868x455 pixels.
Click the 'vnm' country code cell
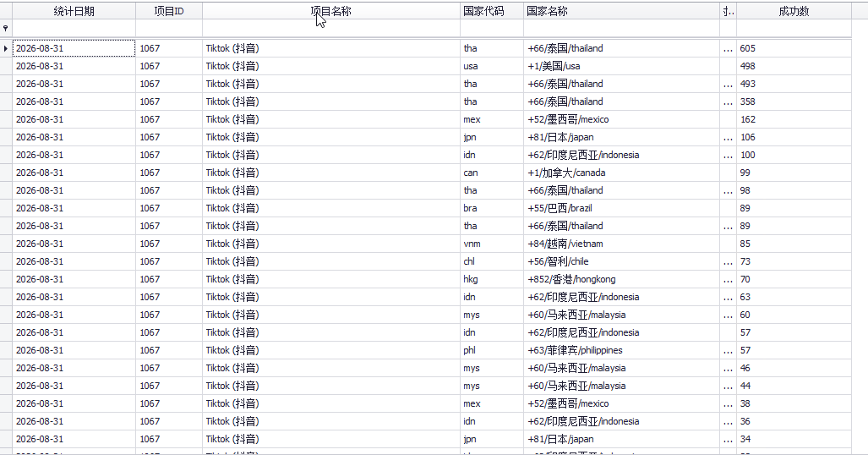pos(492,244)
